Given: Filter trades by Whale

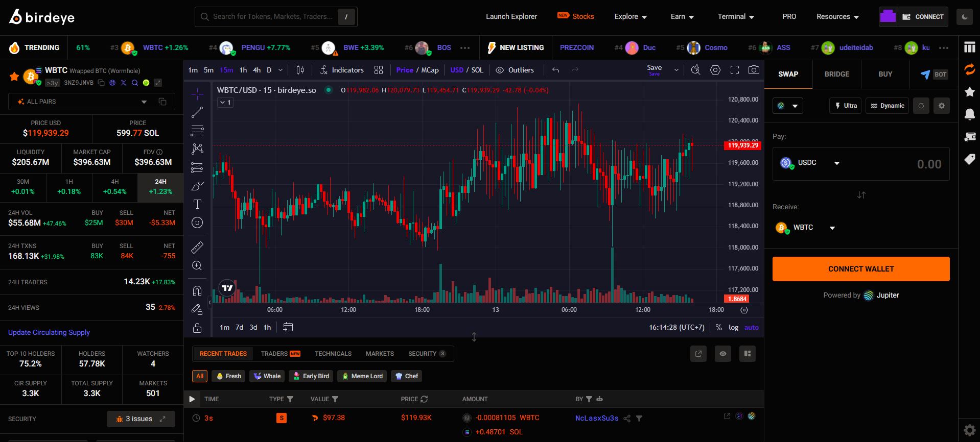Looking at the screenshot, I should [267, 376].
